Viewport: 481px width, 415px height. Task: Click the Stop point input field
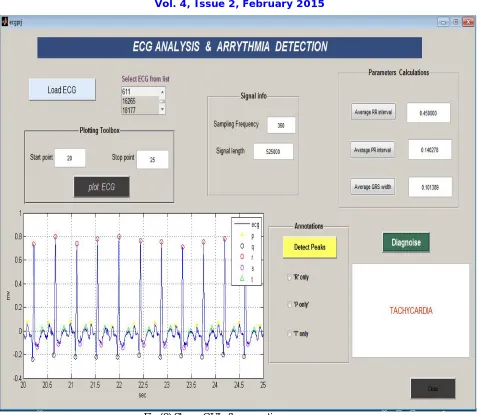152,160
